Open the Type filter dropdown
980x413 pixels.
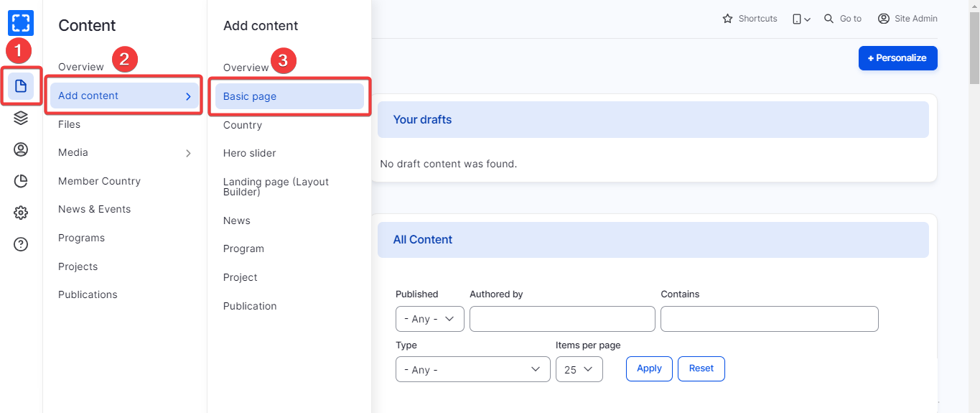click(472, 369)
